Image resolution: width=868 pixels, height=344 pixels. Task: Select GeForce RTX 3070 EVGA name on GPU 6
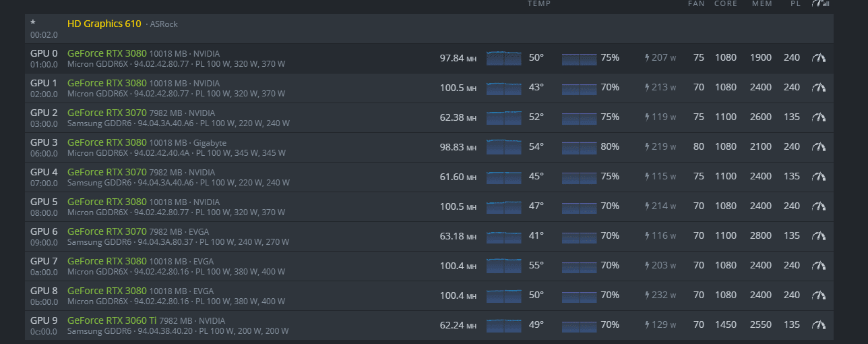point(107,231)
